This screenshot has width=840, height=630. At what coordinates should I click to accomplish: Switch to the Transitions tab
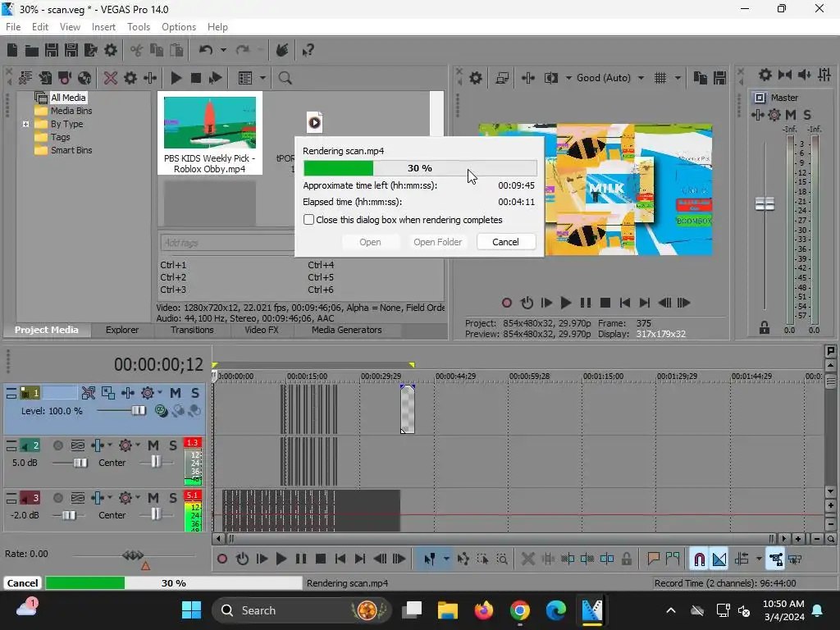pyautogui.click(x=192, y=330)
